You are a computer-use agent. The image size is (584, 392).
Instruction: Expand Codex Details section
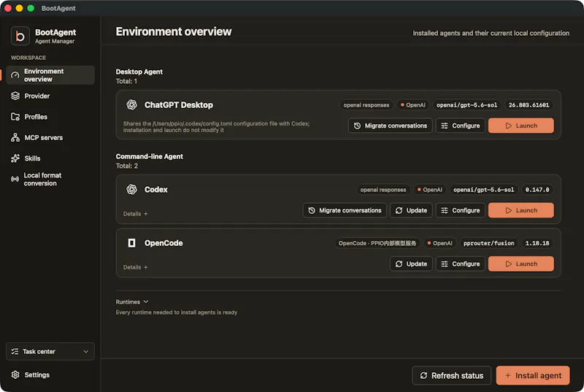click(x=136, y=214)
